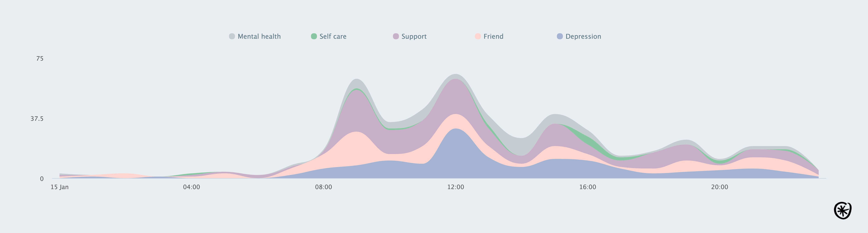The height and width of the screenshot is (233, 868).
Task: Click the 15 Jan date axis label
Action: coord(60,187)
